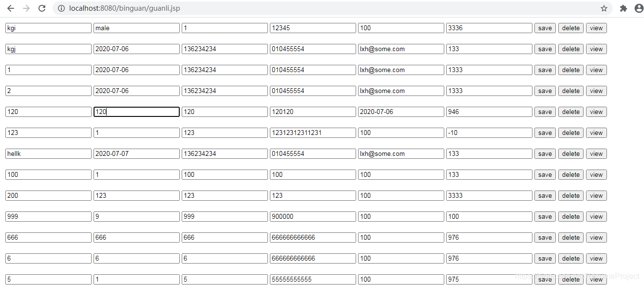Delete the row whose first field is 2
The width and height of the screenshot is (644, 285).
[571, 91]
